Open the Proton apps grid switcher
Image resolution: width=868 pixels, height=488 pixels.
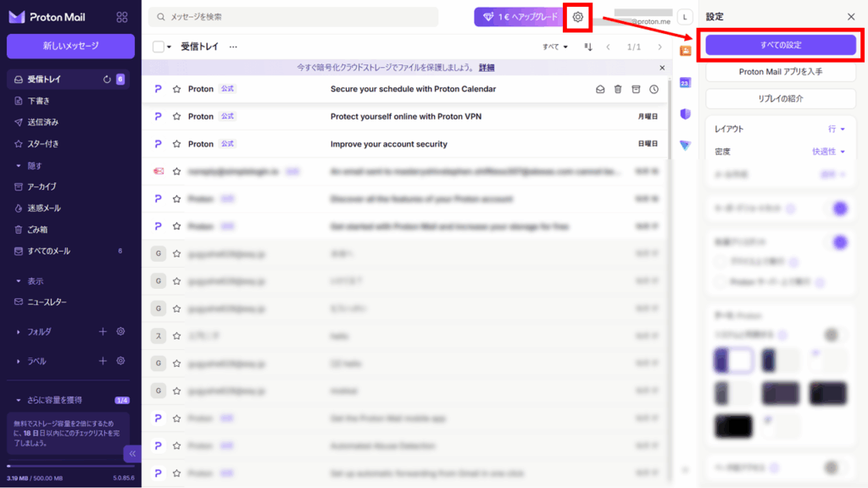[122, 17]
